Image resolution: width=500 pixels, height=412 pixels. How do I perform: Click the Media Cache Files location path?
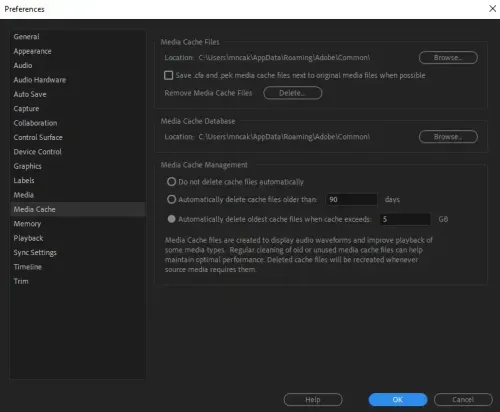pos(284,58)
